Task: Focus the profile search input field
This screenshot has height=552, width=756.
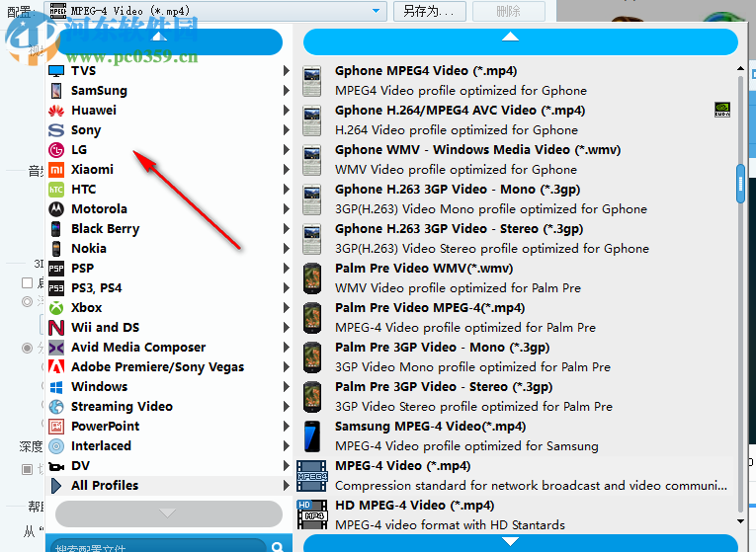Action: tap(159, 547)
